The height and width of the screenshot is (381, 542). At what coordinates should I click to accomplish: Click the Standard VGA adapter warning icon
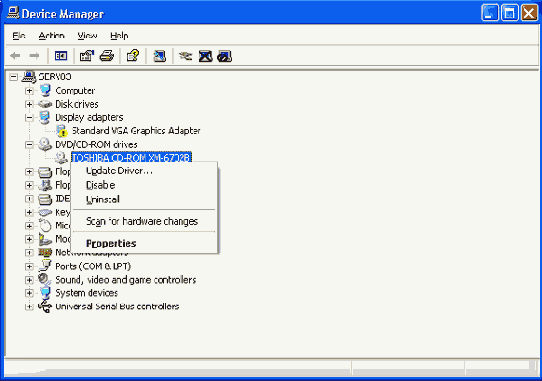pyautogui.click(x=62, y=131)
